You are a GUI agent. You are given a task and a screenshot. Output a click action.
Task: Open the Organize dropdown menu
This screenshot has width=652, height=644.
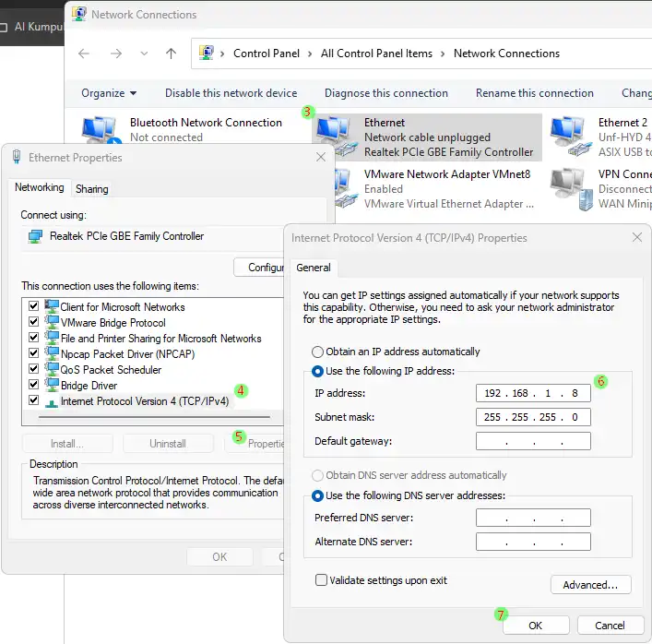coord(109,93)
